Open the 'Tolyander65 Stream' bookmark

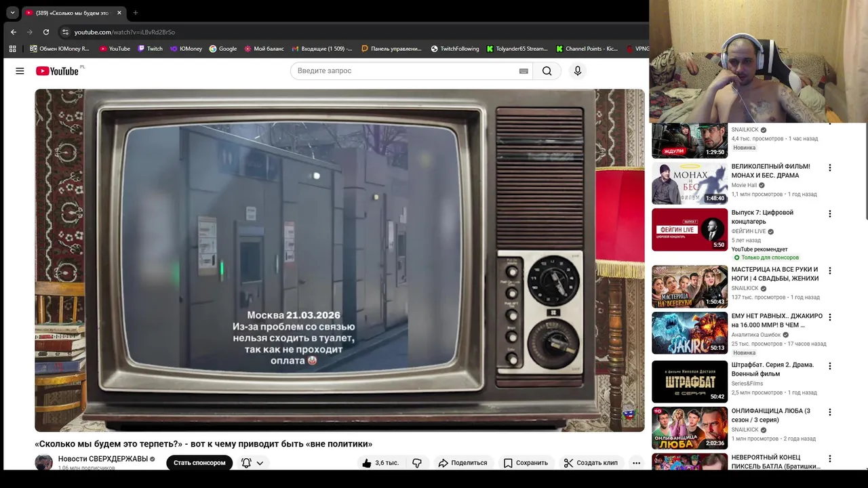517,49
